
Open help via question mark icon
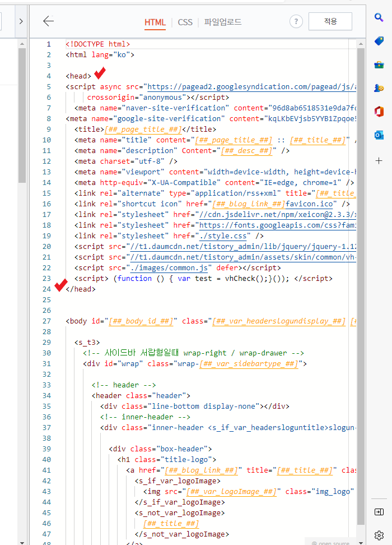pos(296,21)
